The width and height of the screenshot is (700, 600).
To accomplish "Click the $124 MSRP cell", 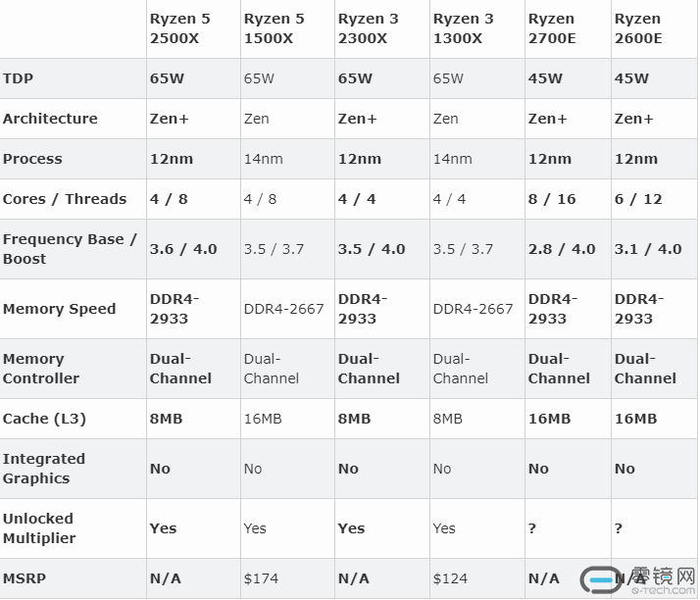I will (450, 578).
